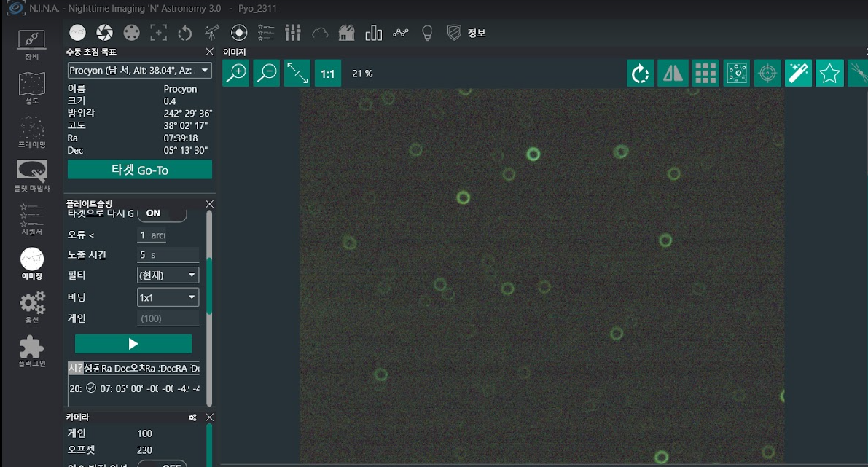Click the 타겟 Go-To button

139,170
